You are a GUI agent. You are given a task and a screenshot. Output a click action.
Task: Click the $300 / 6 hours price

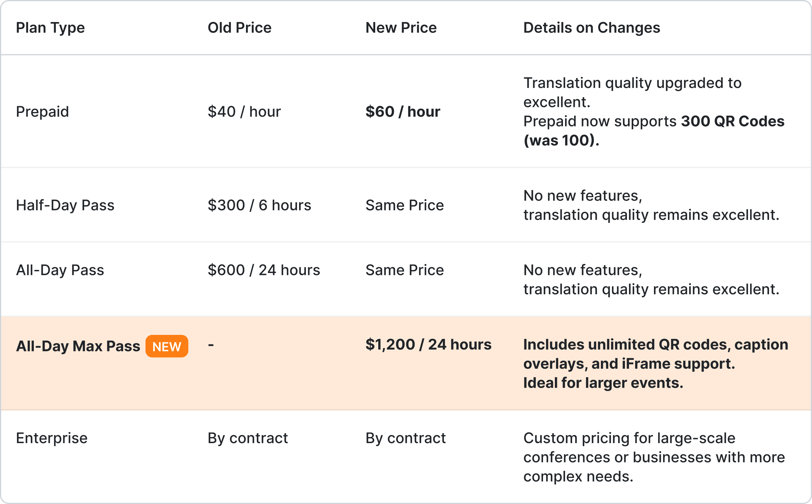point(260,205)
